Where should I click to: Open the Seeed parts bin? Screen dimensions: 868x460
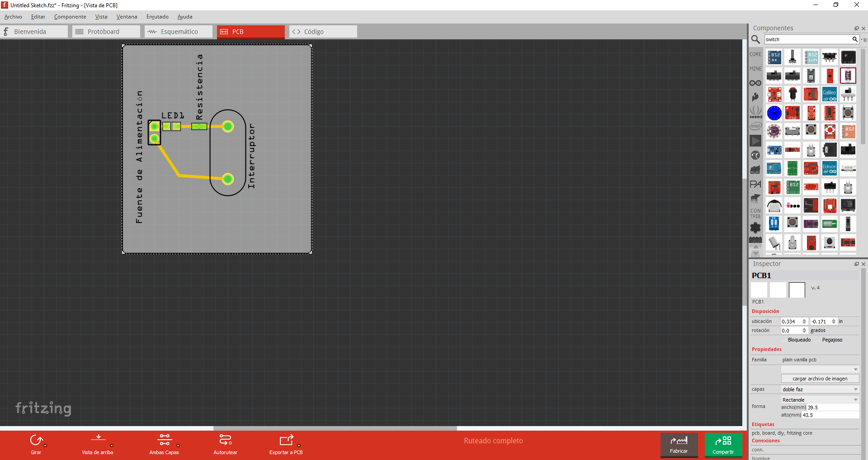pos(755,111)
